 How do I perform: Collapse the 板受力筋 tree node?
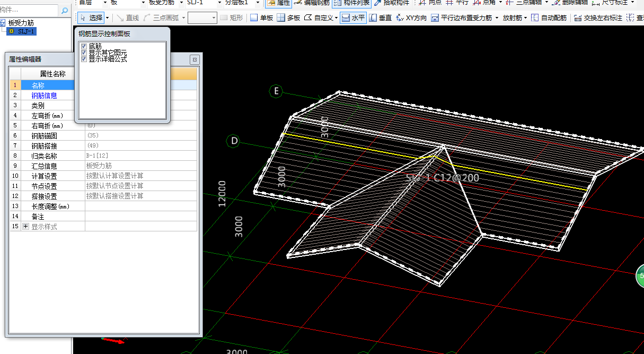[x=3, y=23]
